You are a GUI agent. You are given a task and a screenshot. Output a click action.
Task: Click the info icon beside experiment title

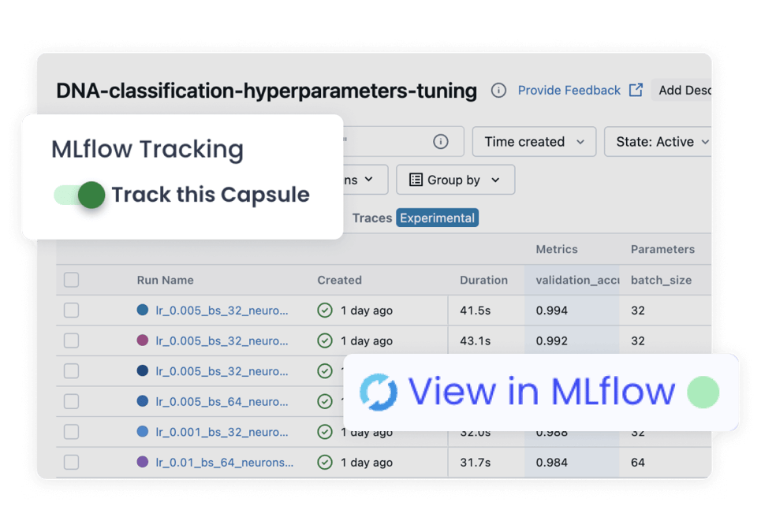click(x=498, y=91)
